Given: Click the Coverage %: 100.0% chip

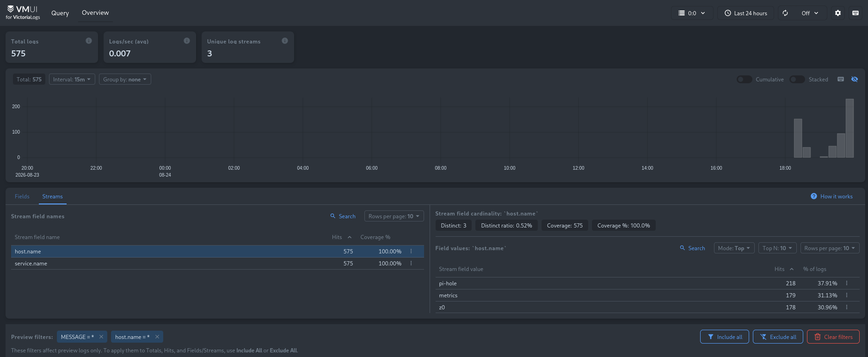Looking at the screenshot, I should pyautogui.click(x=624, y=225).
